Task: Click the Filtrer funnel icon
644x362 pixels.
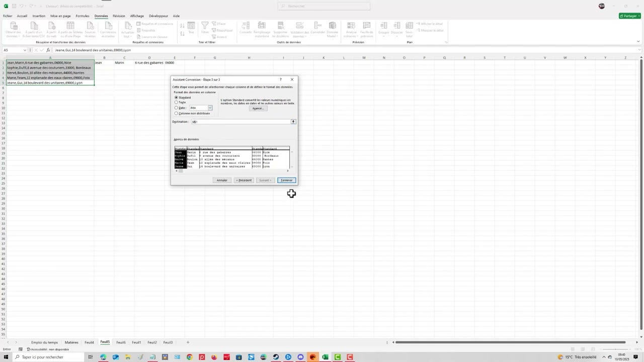Action: tap(205, 28)
